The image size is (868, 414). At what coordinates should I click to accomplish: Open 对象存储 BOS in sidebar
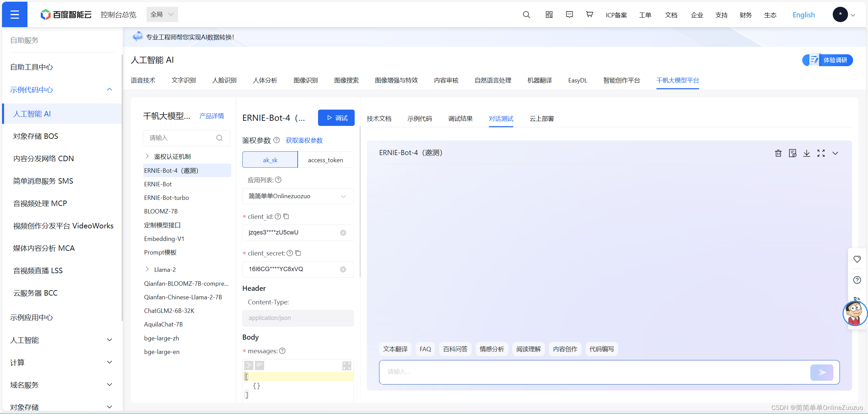[x=36, y=136]
